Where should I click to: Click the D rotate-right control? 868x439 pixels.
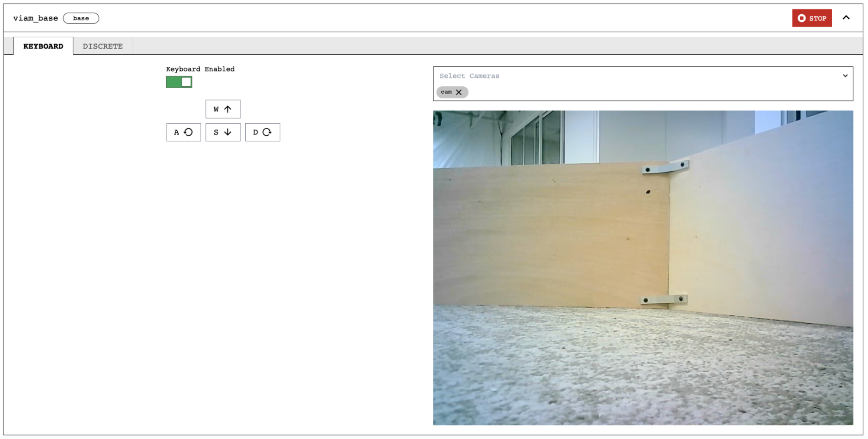(262, 132)
